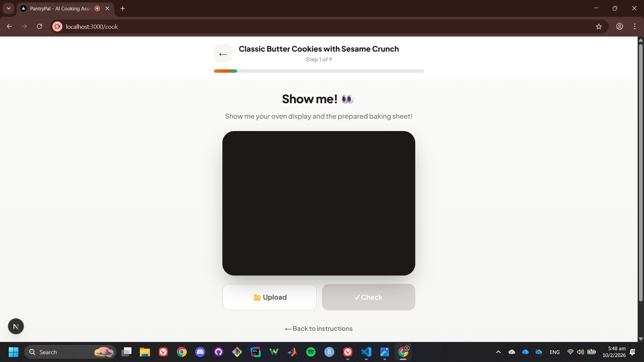Open a new browser tab
This screenshot has height=362, width=644.
pos(123,8)
